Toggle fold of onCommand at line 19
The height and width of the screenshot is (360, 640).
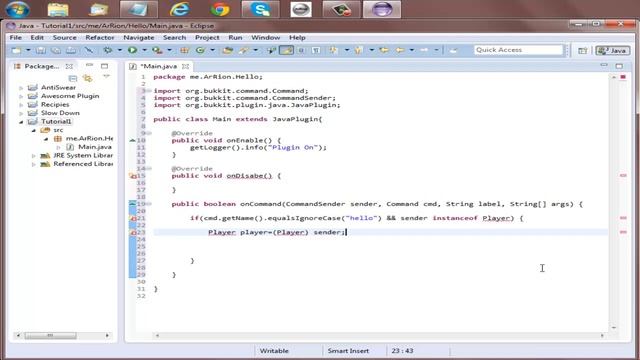(149, 204)
